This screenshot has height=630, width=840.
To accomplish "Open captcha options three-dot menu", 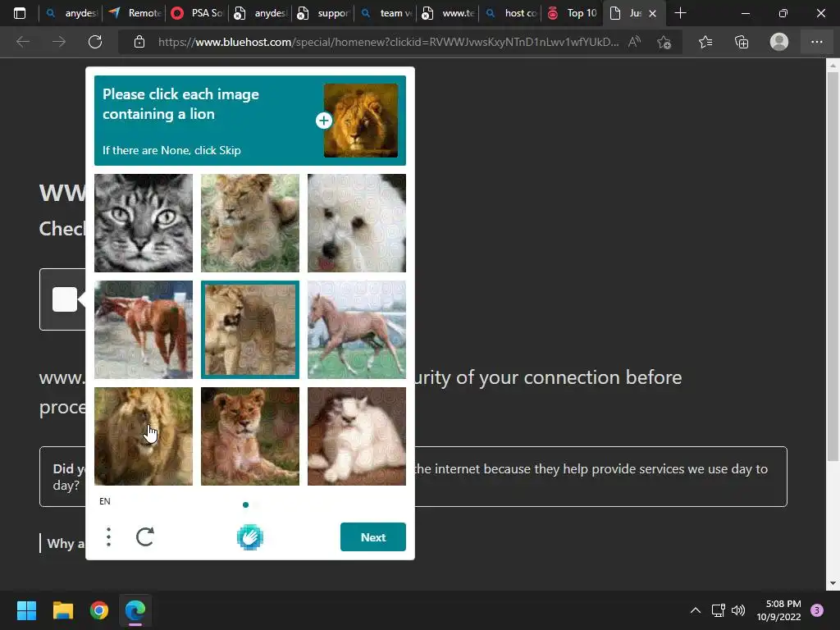I will (x=109, y=536).
